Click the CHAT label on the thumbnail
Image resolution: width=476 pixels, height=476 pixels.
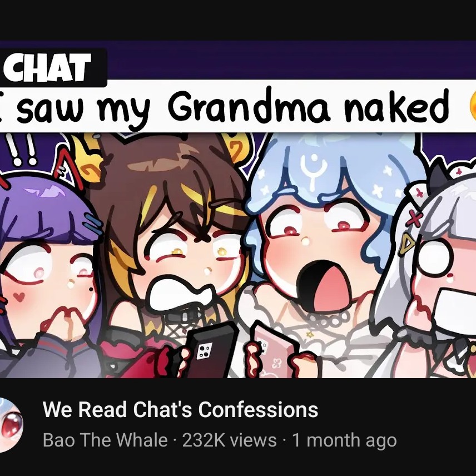tap(47, 68)
